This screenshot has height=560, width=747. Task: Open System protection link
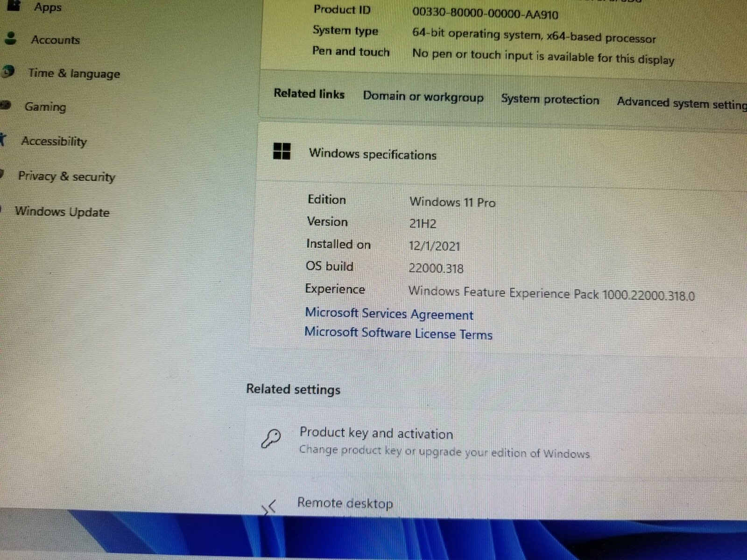pyautogui.click(x=550, y=99)
